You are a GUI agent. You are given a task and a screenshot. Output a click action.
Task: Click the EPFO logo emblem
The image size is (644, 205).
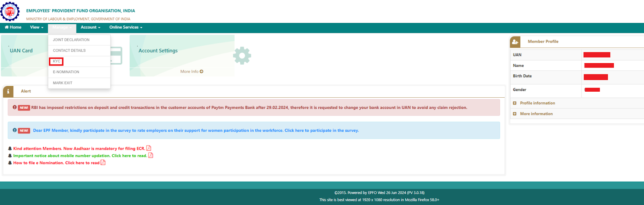pos(10,11)
